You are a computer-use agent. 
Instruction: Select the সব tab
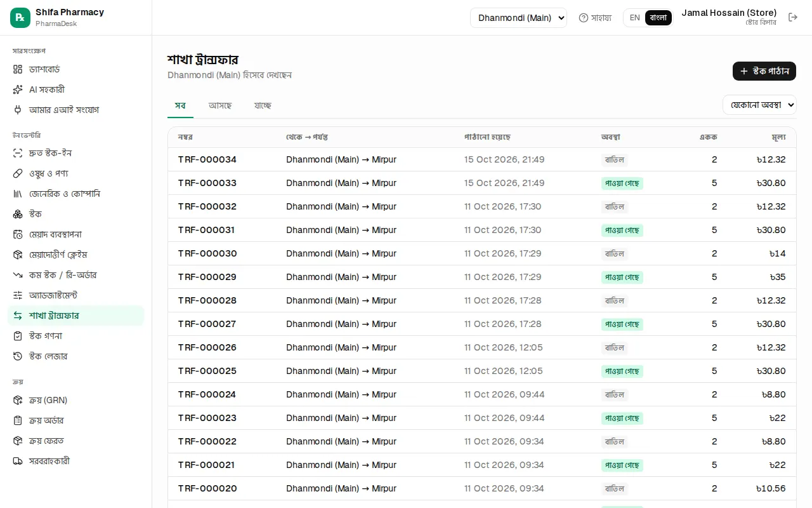[x=181, y=105]
